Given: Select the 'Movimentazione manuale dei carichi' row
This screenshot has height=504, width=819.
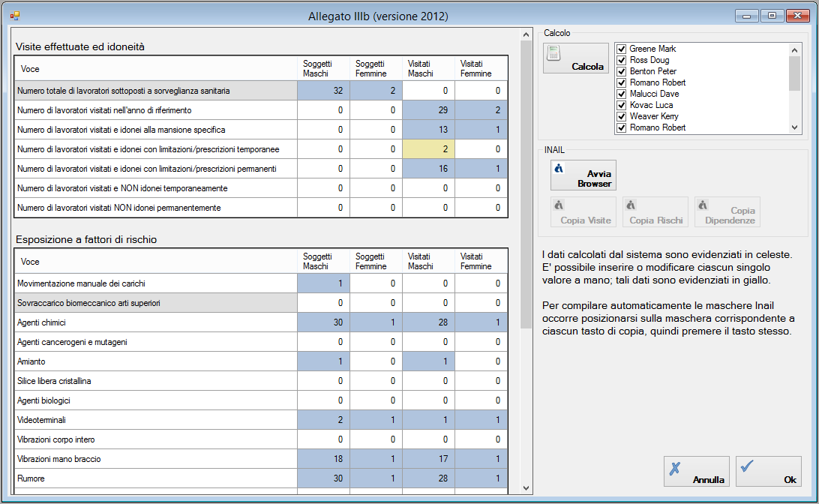Looking at the screenshot, I should (261, 283).
